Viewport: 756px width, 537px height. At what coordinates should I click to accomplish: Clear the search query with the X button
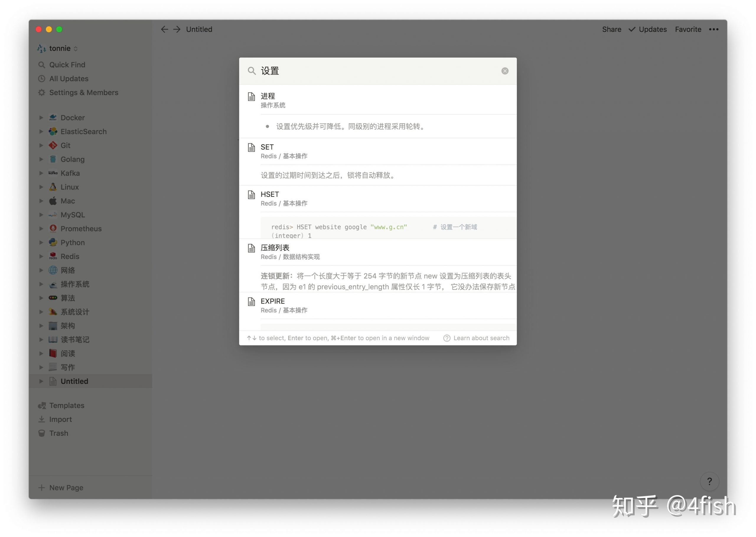tap(505, 71)
